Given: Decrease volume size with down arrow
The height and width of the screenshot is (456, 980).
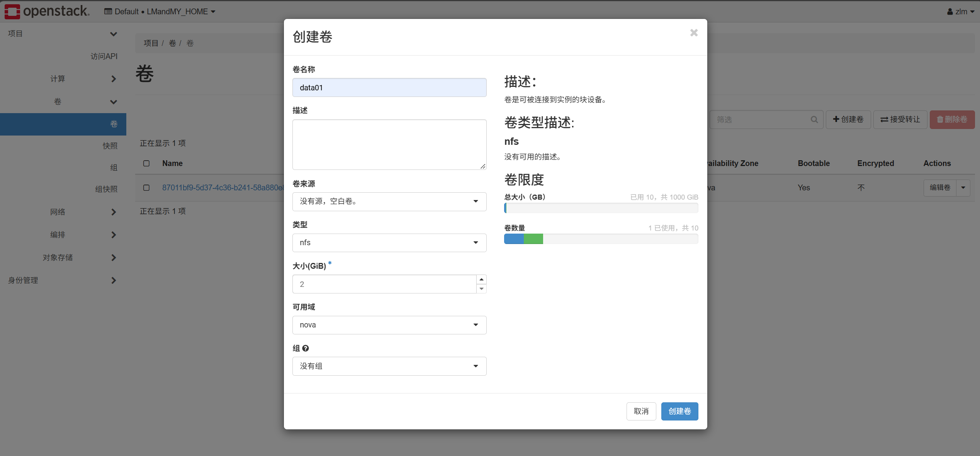Looking at the screenshot, I should click(481, 289).
